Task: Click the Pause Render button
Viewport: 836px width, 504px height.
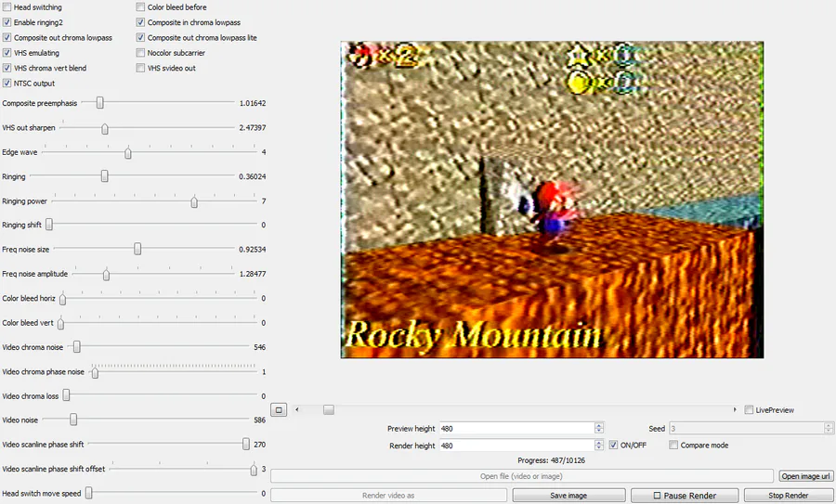Action: (685, 496)
